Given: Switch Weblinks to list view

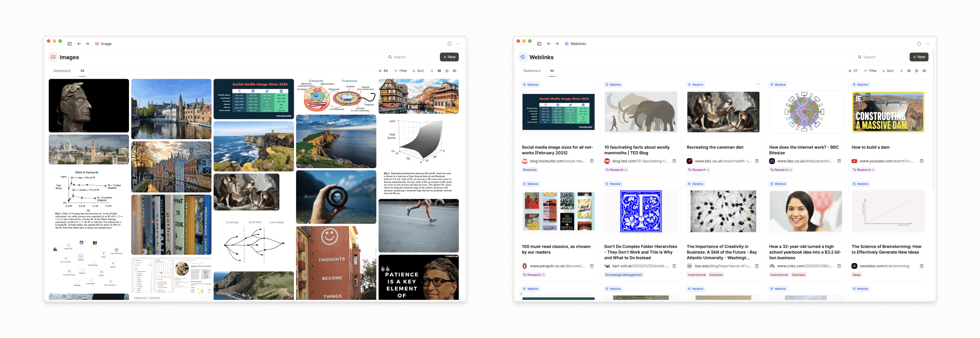Looking at the screenshot, I should pyautogui.click(x=901, y=71).
